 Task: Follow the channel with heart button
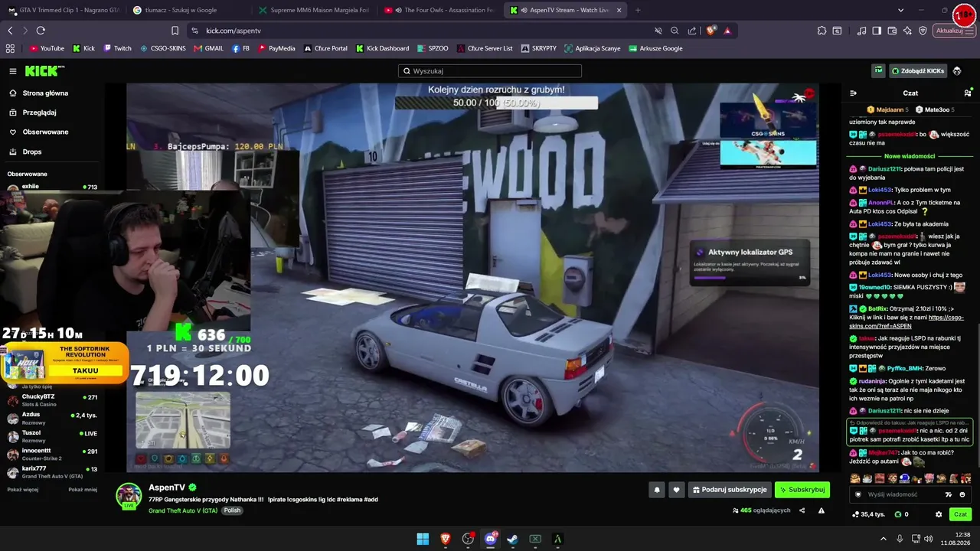point(676,490)
